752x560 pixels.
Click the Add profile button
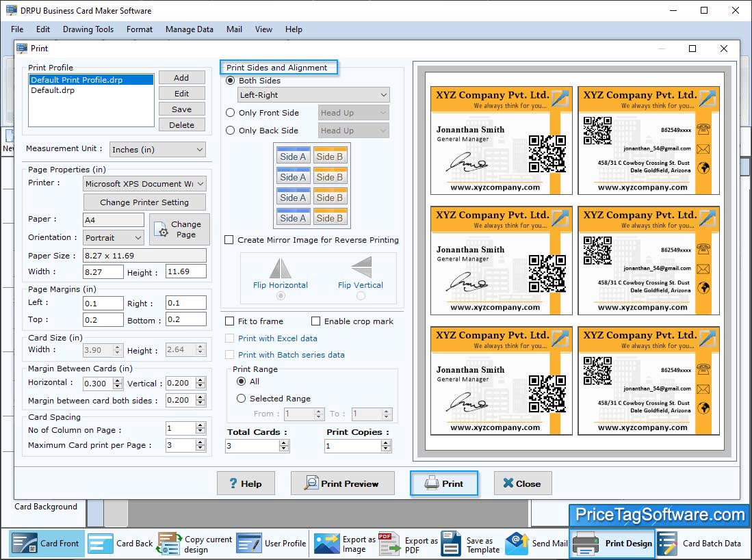(182, 77)
